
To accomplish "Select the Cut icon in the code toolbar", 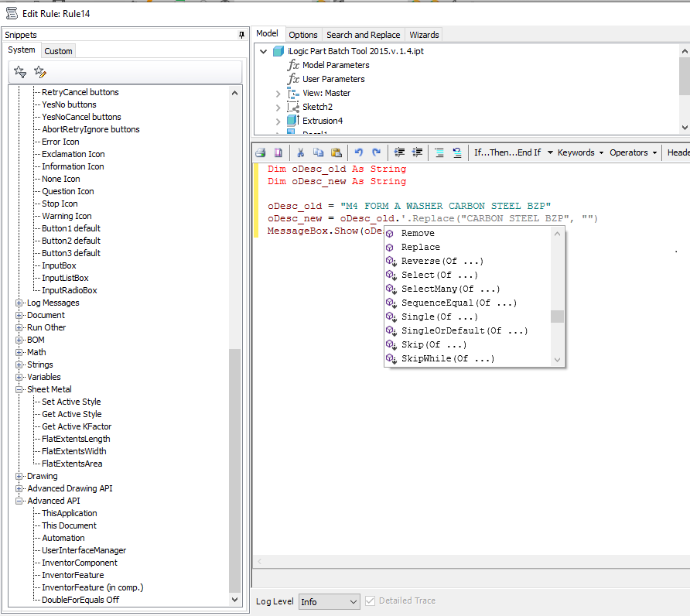I will point(301,152).
